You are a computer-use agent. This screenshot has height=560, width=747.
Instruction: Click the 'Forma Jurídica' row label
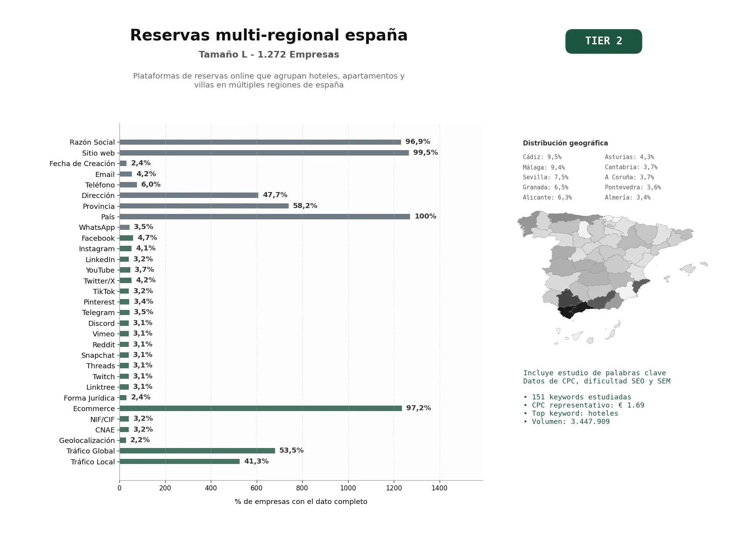[x=89, y=398]
